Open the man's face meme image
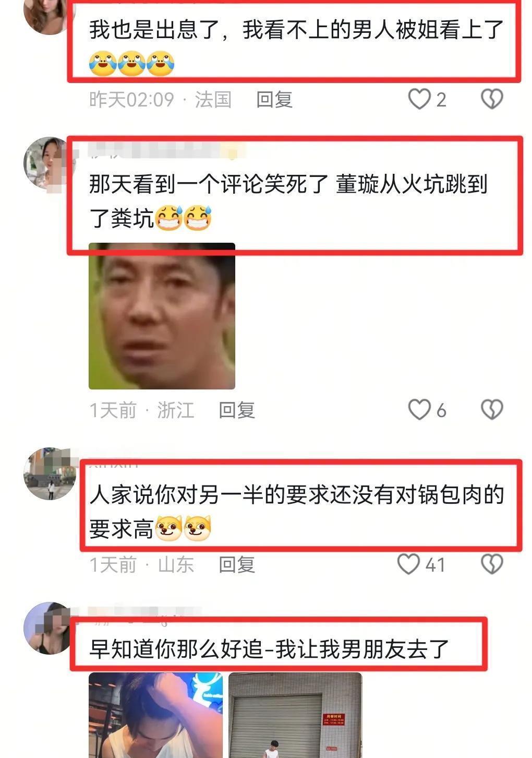 click(x=162, y=316)
